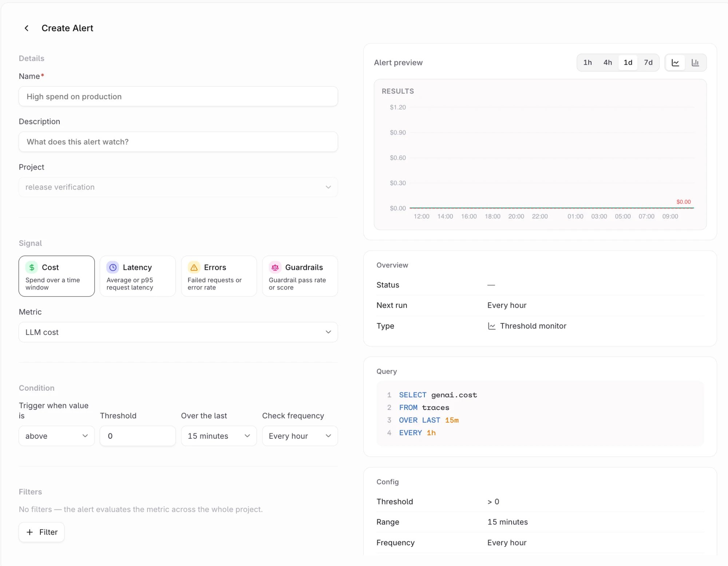Focus the Description input field
Image resolution: width=728 pixels, height=566 pixels.
tap(178, 142)
